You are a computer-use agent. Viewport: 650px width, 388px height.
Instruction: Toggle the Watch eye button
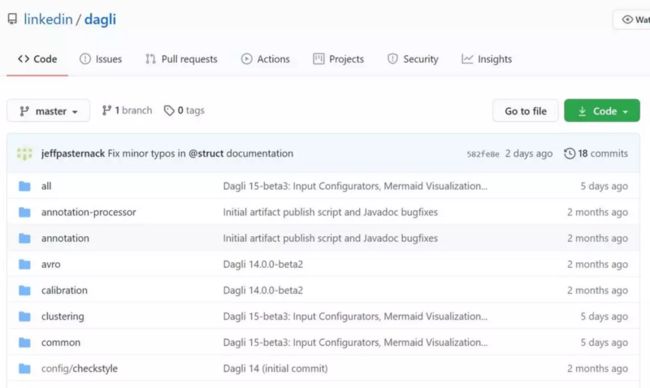(x=632, y=19)
